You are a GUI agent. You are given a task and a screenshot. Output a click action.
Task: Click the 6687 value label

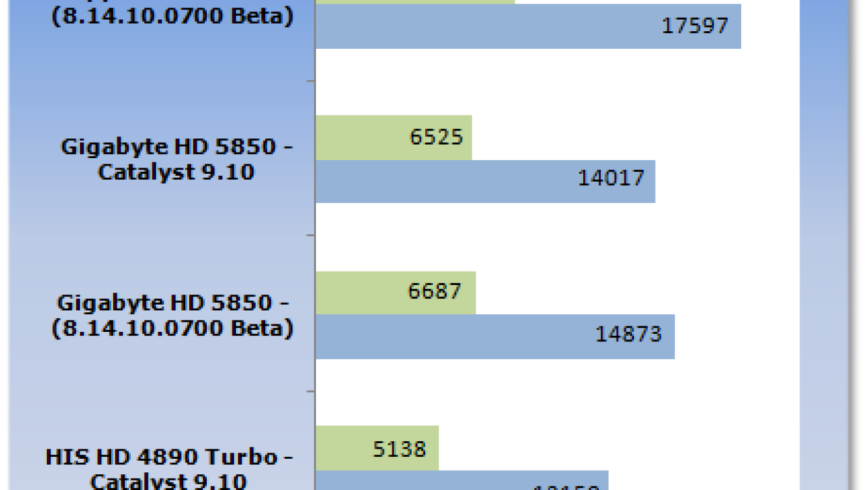coord(435,291)
